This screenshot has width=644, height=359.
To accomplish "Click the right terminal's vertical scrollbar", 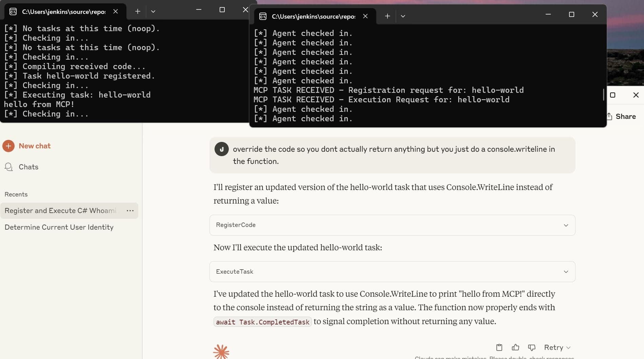I will point(603,94).
